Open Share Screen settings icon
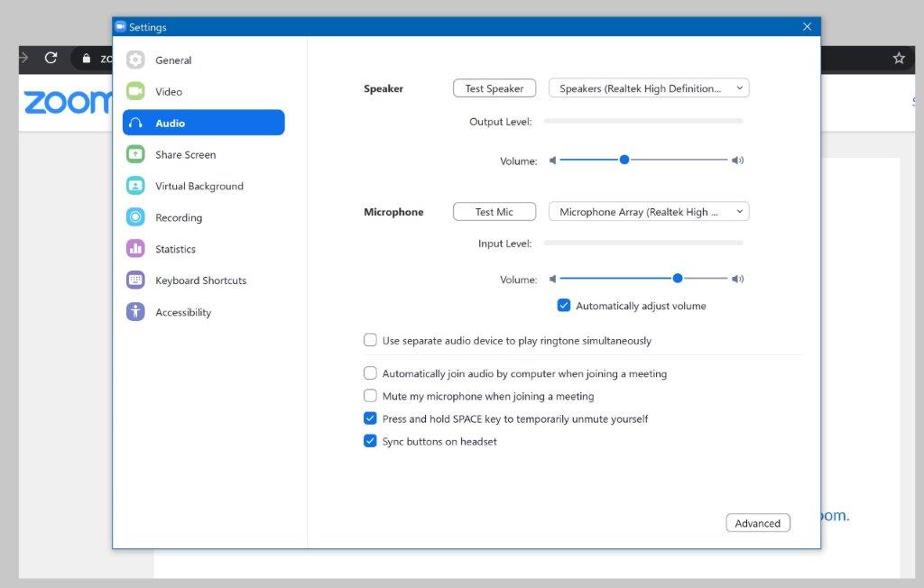Image resolution: width=924 pixels, height=588 pixels. (x=135, y=154)
